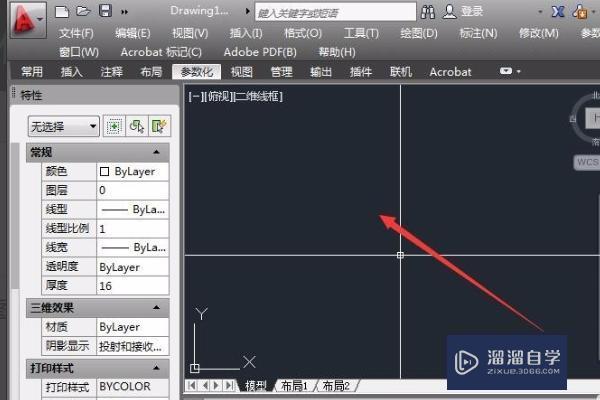Click the 材质 ByLayer value field
The height and width of the screenshot is (400, 600).
pos(132,327)
